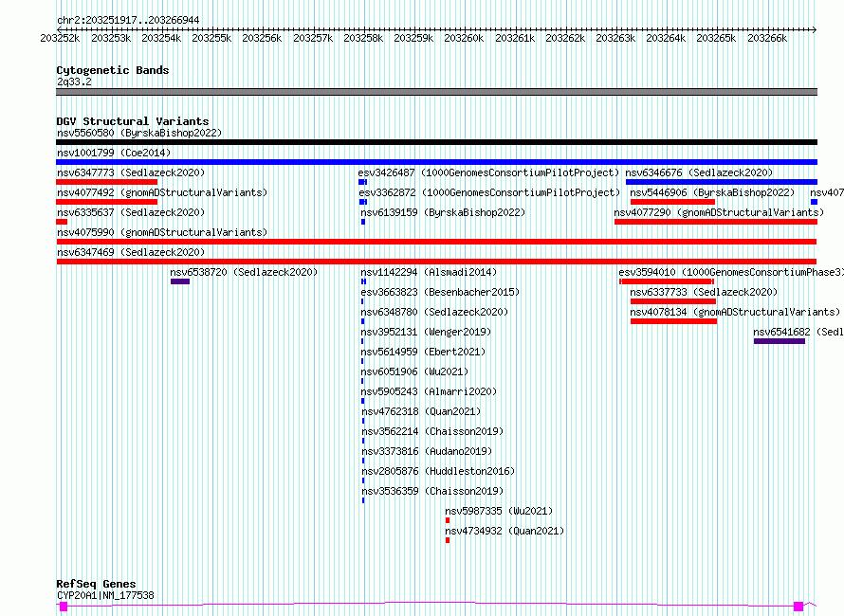This screenshot has height=616, width=844.
Task: Open nsv4078134 (gnomADStructuralVariants) label
Action: pos(735,312)
